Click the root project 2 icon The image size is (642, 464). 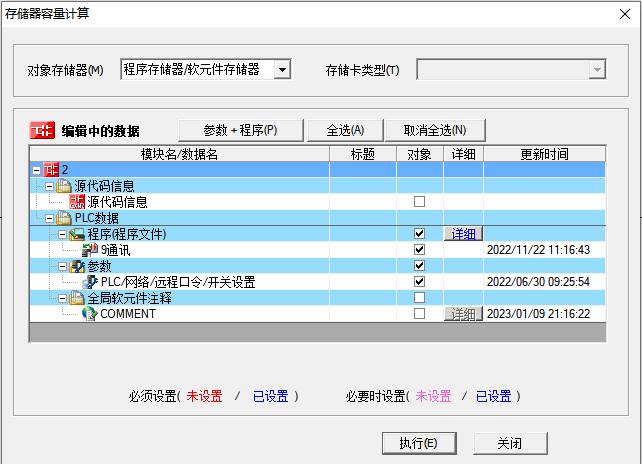pos(52,170)
